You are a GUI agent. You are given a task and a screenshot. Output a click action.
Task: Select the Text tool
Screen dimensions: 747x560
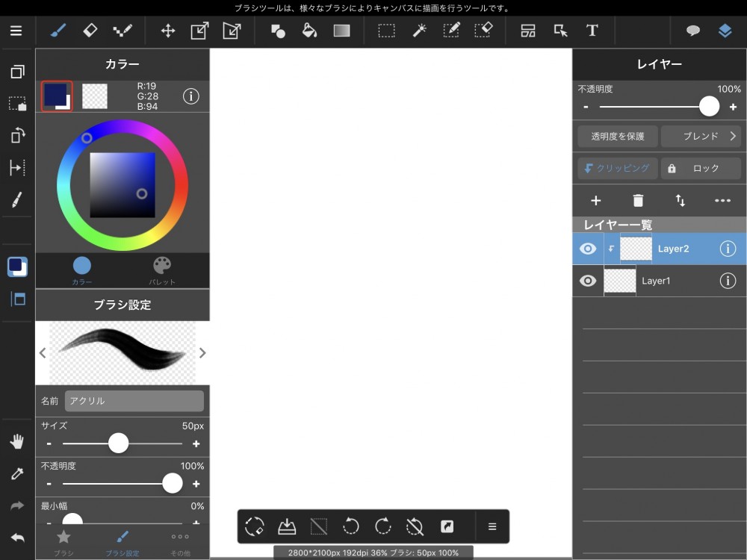[592, 31]
